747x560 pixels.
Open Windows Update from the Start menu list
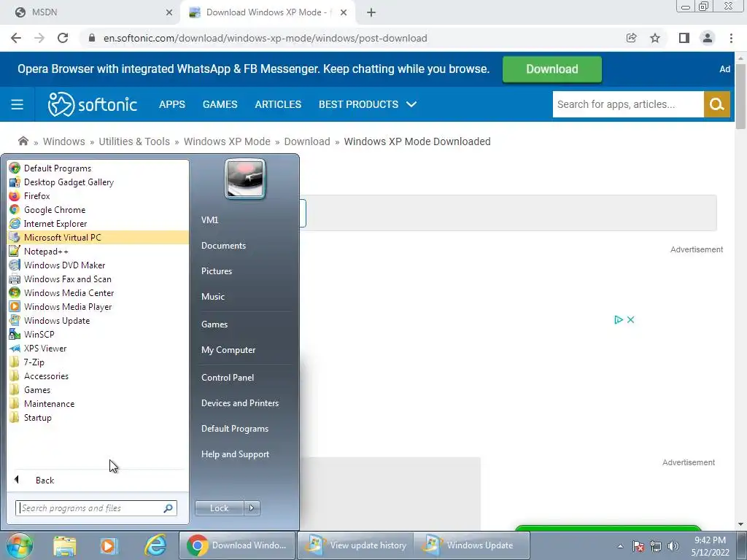[x=98, y=320]
